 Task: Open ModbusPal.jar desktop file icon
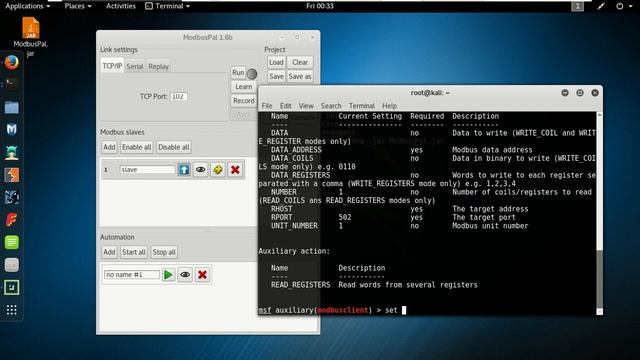pyautogui.click(x=31, y=29)
